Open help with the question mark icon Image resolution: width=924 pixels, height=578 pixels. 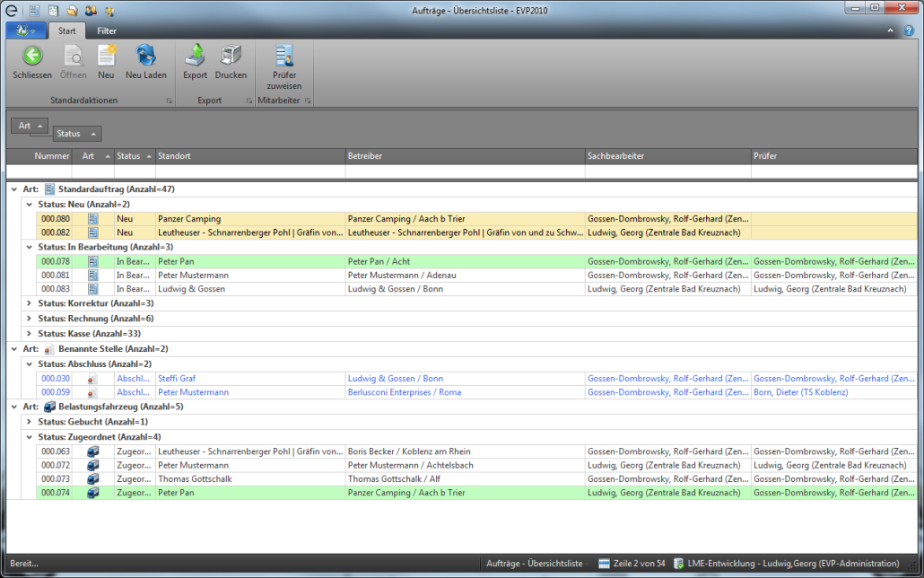[x=909, y=31]
